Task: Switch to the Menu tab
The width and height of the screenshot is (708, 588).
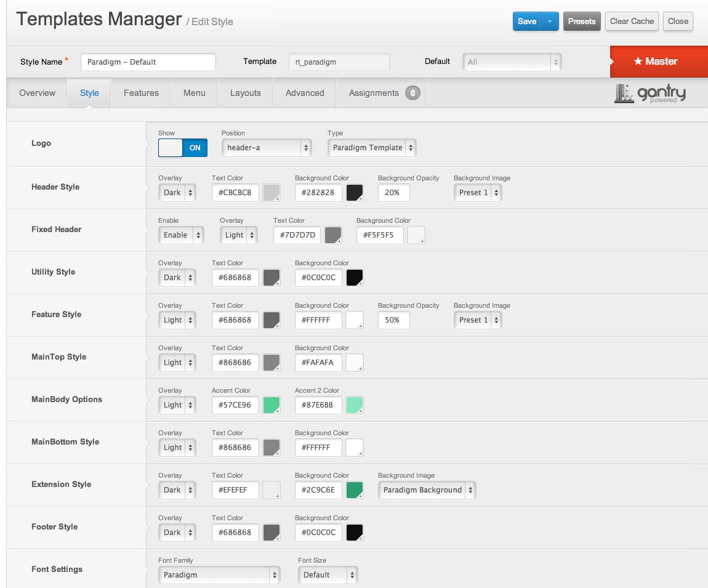Action: click(194, 93)
